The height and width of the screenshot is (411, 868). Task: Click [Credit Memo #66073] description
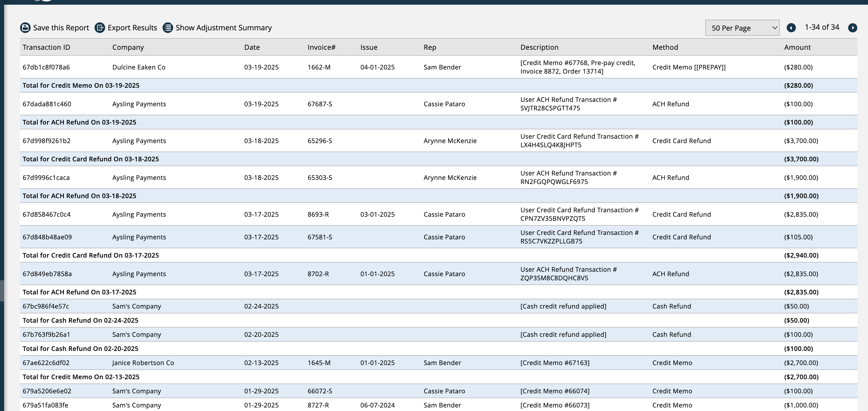tap(555, 405)
